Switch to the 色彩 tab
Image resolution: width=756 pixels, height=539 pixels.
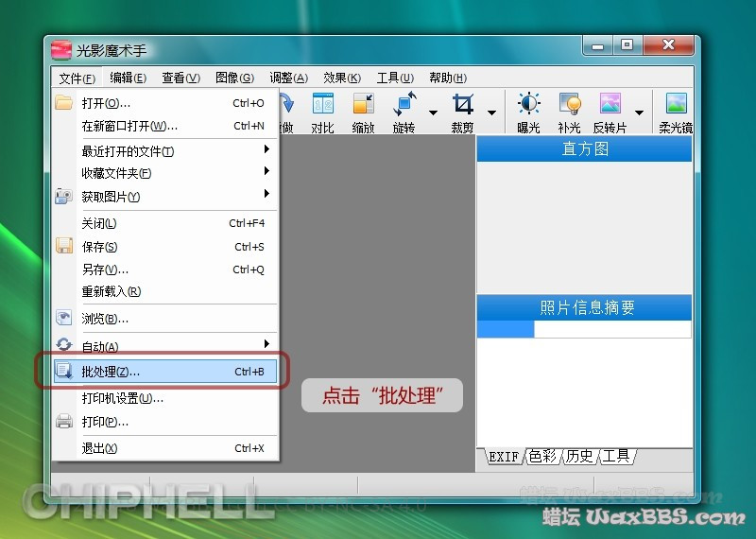tap(542, 457)
